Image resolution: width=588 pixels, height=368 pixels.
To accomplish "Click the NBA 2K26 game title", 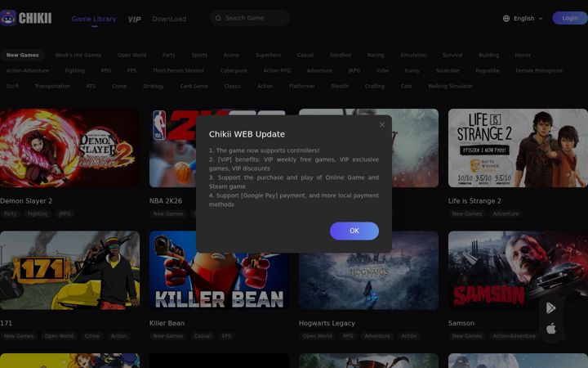I will 165,201.
